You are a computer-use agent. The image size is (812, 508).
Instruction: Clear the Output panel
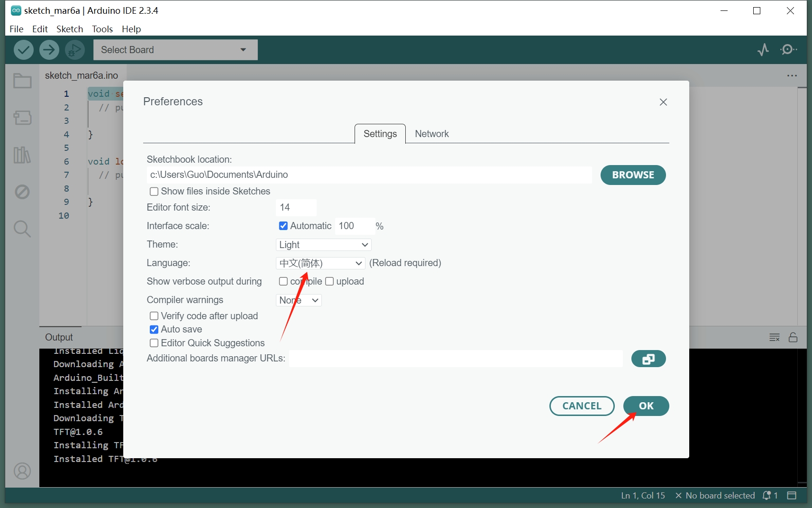click(775, 337)
